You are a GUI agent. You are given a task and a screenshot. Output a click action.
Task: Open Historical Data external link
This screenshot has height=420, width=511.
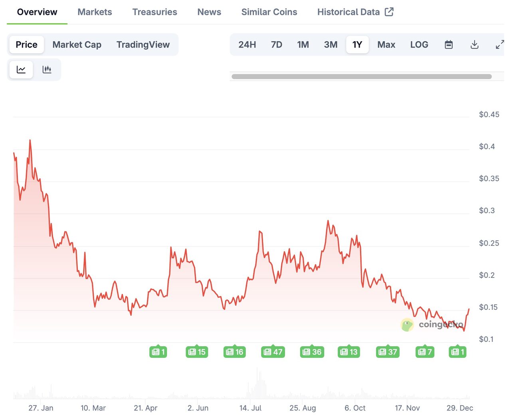[355, 12]
